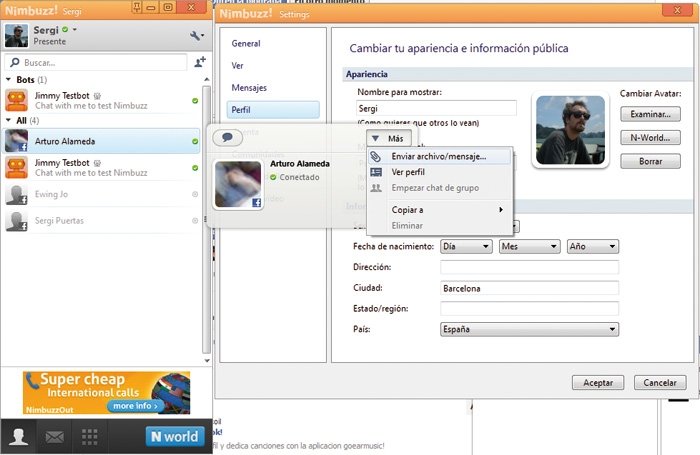Image resolution: width=700 pixels, height=455 pixels.
Task: Click the add contact icon
Action: pos(200,62)
